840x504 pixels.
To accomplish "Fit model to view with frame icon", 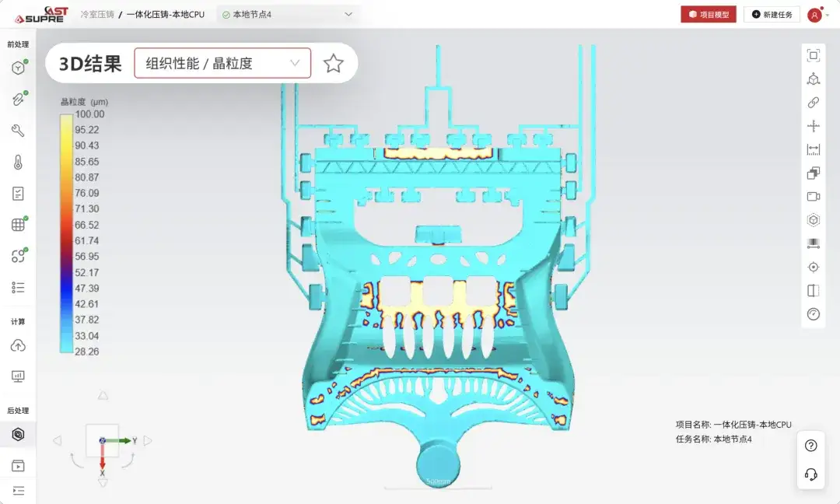I will tap(814, 55).
